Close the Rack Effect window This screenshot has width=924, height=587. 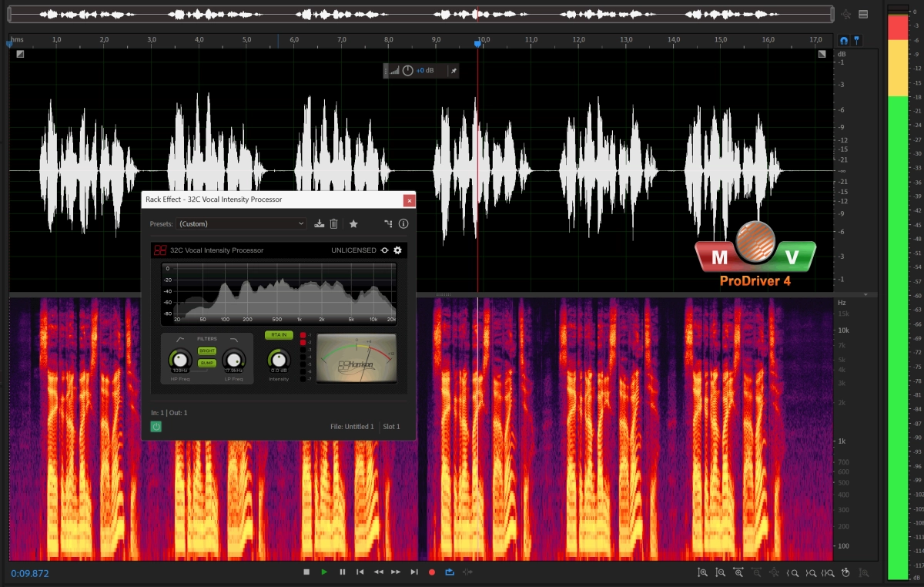click(x=410, y=200)
